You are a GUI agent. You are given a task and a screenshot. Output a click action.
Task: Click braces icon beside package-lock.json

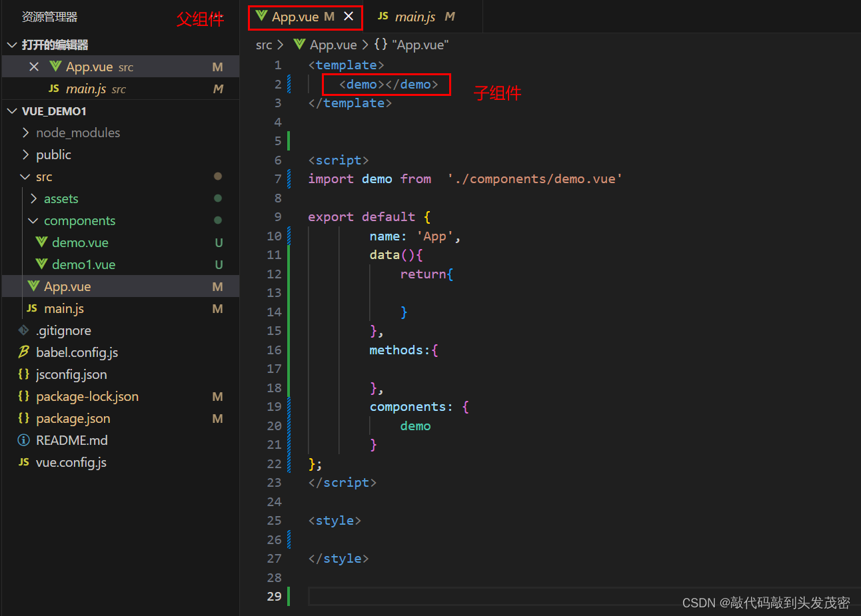(24, 396)
